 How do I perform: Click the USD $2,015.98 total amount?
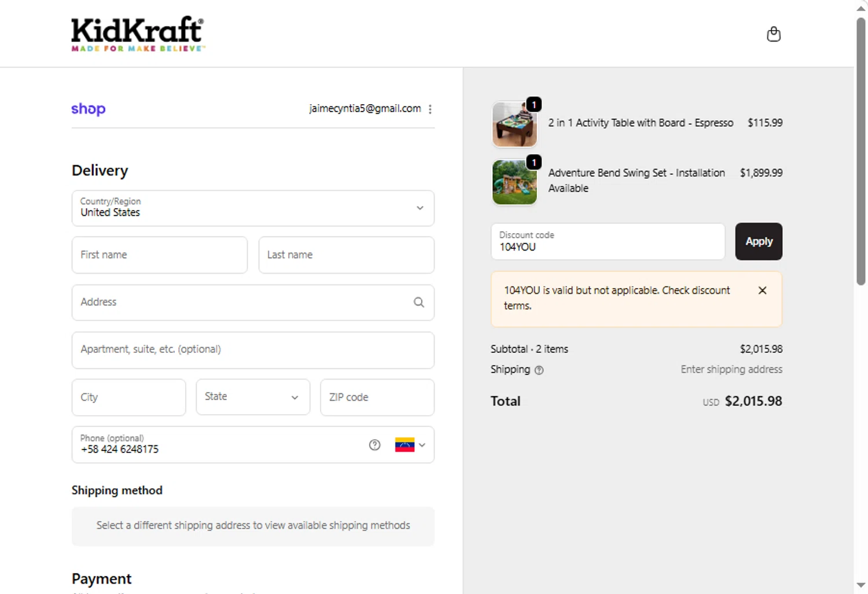click(x=742, y=401)
